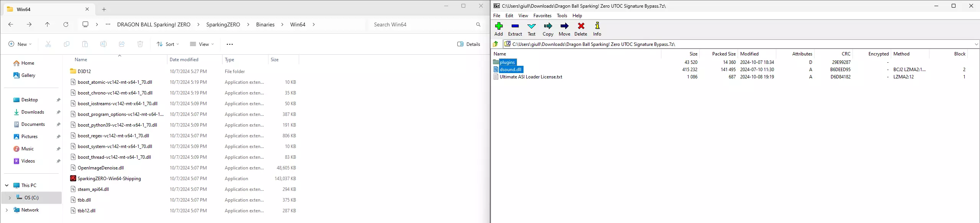Click the Paste icon in Explorer toolbar

point(85,44)
